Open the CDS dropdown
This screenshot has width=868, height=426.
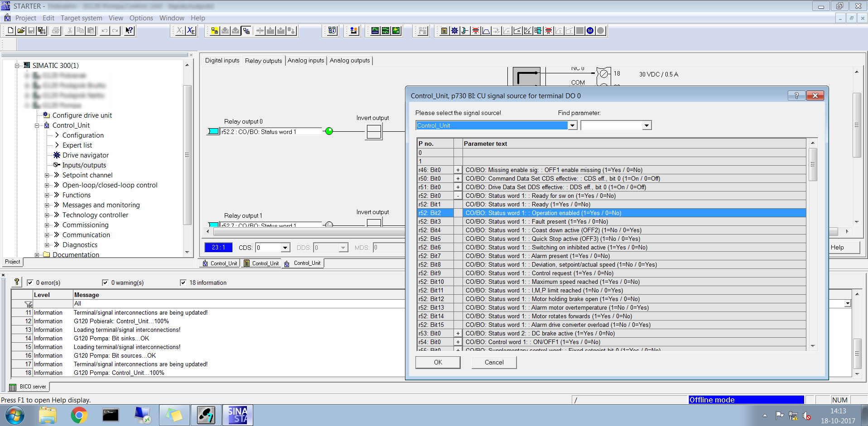click(285, 248)
